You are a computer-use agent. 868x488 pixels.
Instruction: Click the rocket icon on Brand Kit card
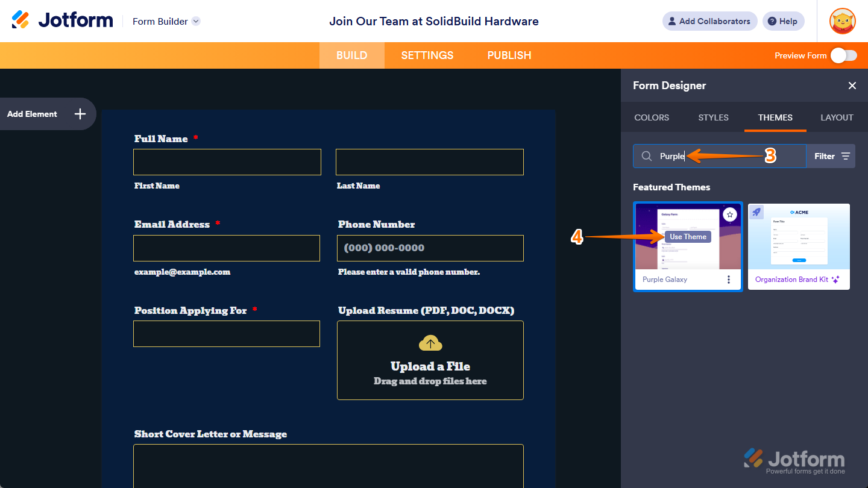pos(756,212)
